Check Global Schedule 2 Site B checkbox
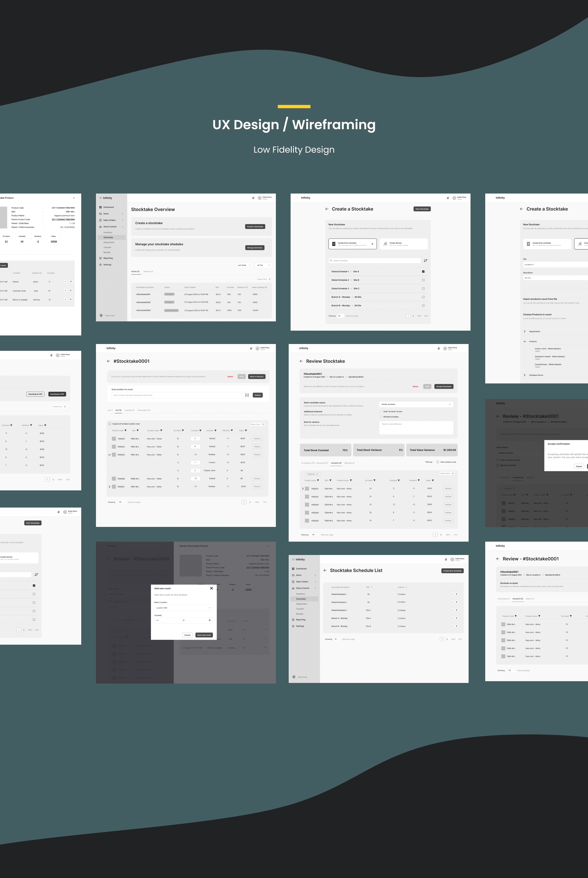This screenshot has height=878, width=588. point(423,280)
